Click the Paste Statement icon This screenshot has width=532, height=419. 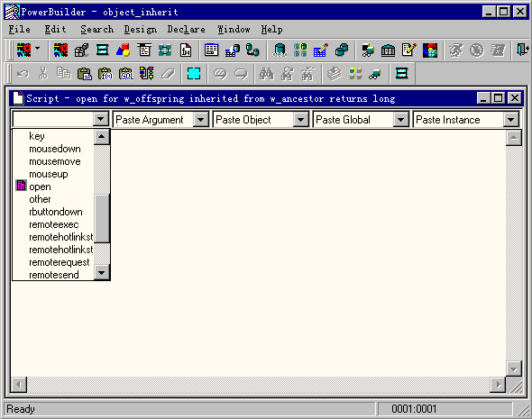coord(147,74)
